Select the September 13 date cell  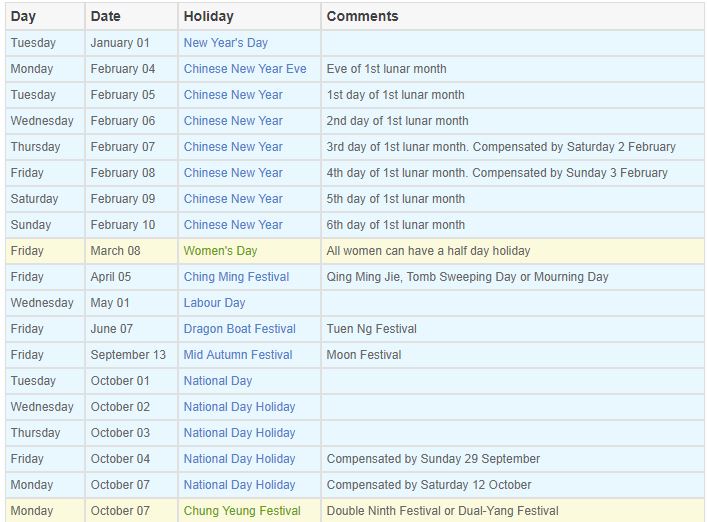tap(131, 355)
